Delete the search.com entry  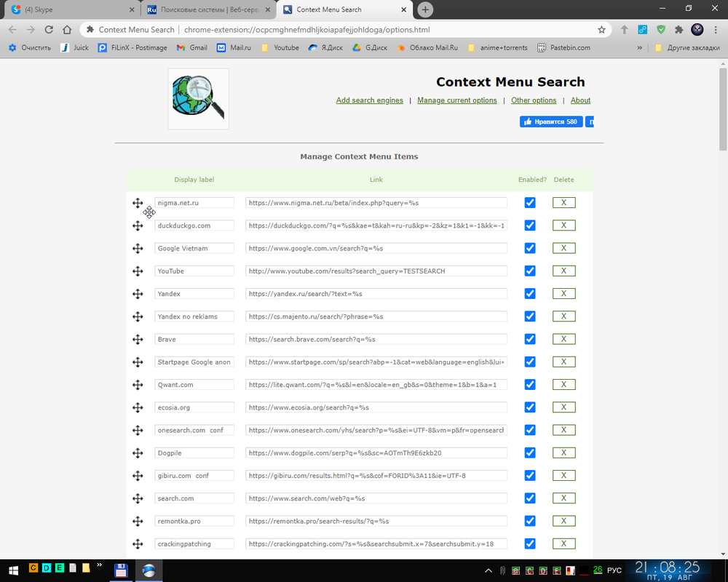pyautogui.click(x=563, y=498)
